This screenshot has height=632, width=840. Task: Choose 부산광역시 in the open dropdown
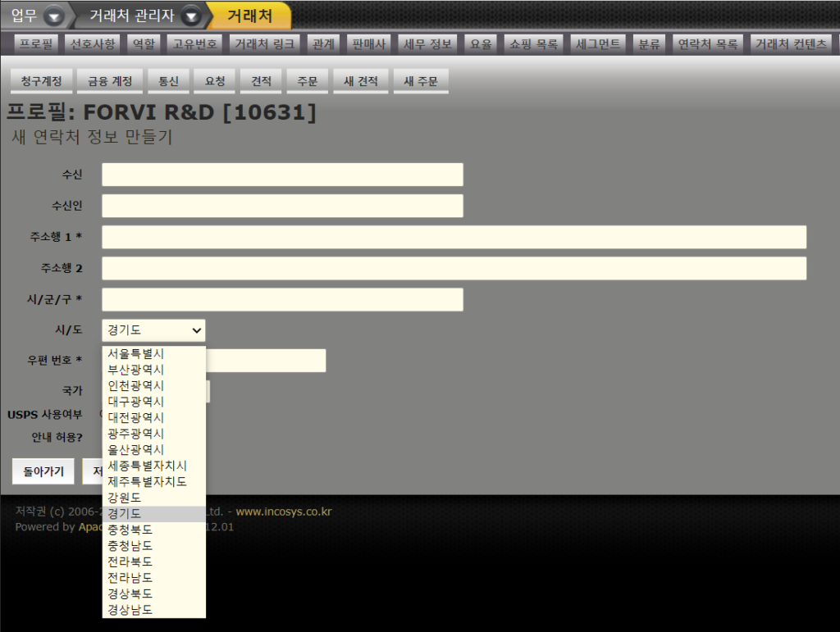tap(136, 370)
